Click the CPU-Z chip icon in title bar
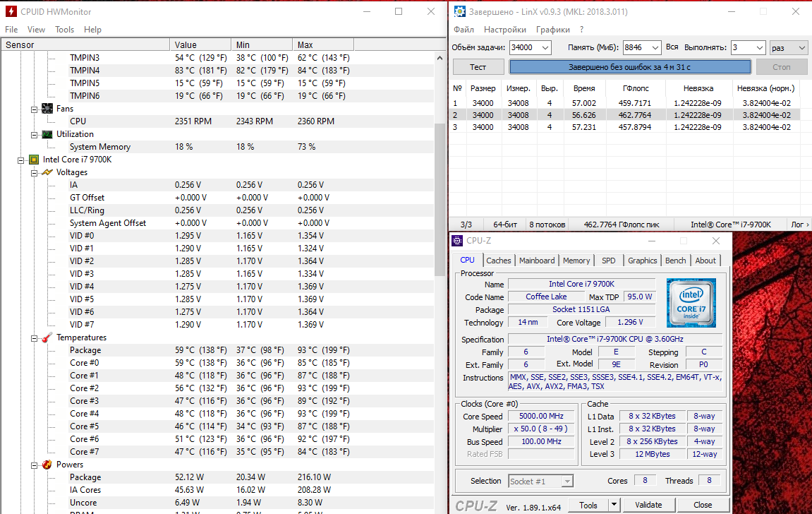 pos(457,241)
